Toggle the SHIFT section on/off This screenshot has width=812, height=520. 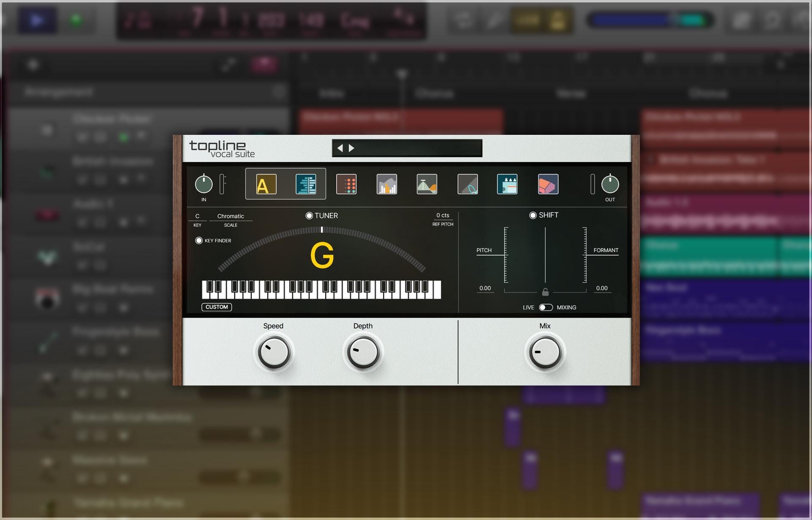pos(533,215)
